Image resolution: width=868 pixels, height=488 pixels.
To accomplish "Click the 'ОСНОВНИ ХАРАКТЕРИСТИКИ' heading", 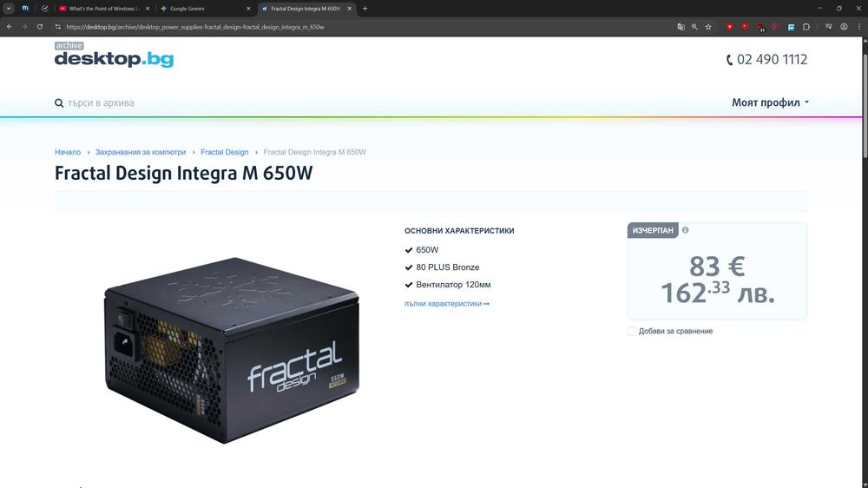I will point(459,230).
